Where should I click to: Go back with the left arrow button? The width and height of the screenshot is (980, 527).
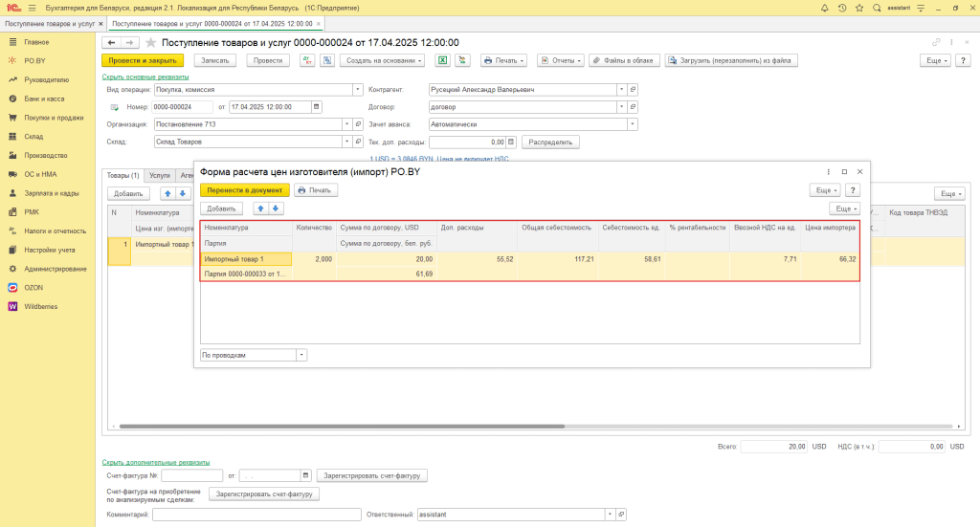point(111,42)
